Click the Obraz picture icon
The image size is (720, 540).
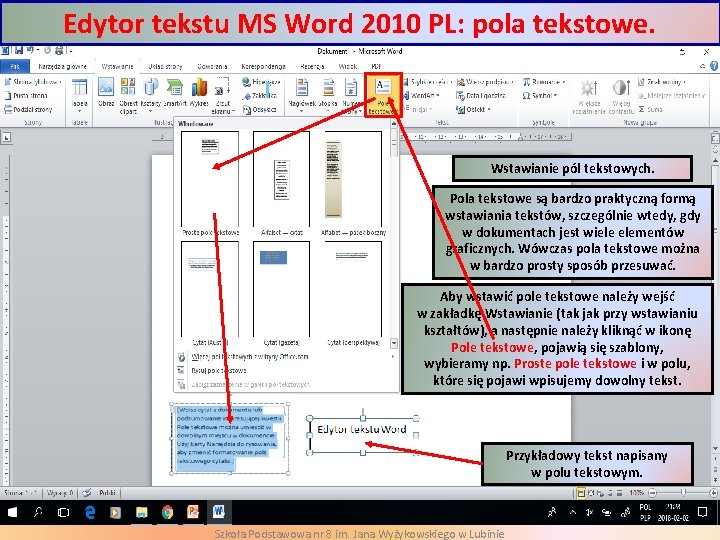pos(106,92)
